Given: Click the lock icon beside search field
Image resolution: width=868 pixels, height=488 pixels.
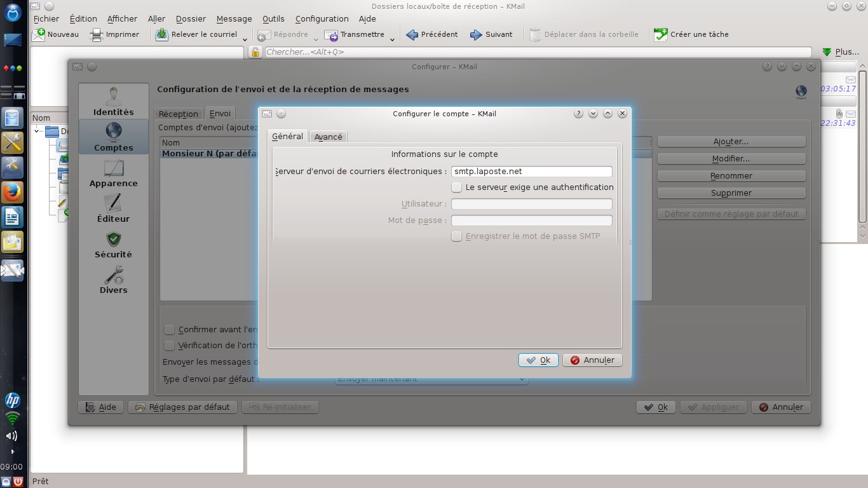Looking at the screenshot, I should pos(255,52).
